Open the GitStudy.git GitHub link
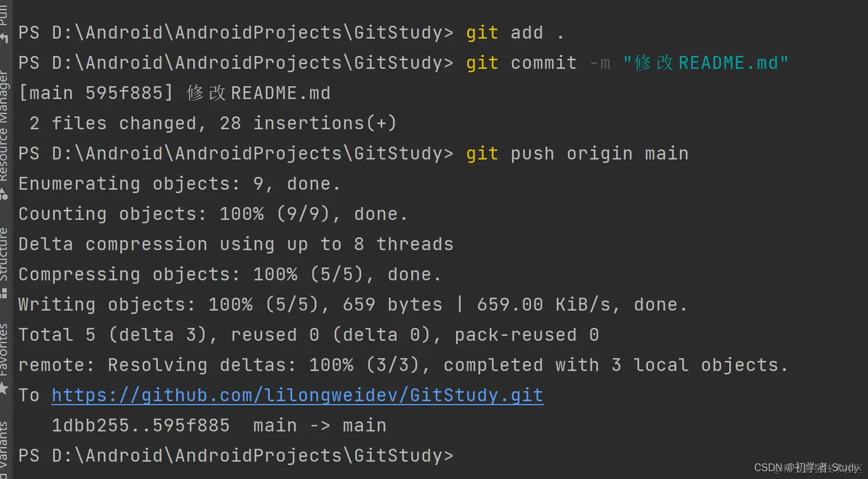Viewport: 868px width, 479px height. (297, 396)
